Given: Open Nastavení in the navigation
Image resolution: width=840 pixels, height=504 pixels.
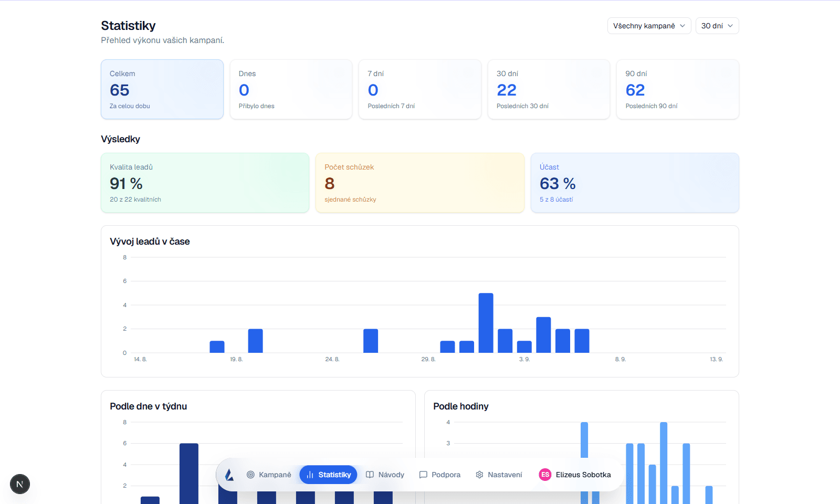Looking at the screenshot, I should pyautogui.click(x=499, y=475).
